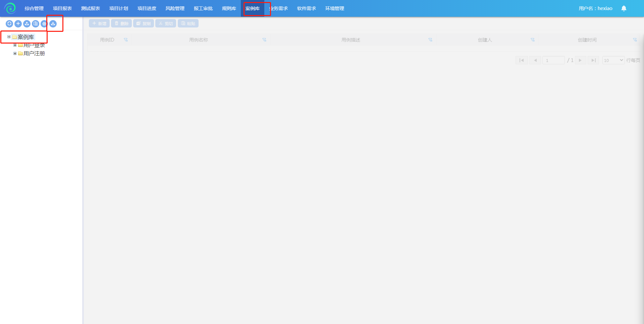Click the 创建时间 column header

tap(587, 40)
